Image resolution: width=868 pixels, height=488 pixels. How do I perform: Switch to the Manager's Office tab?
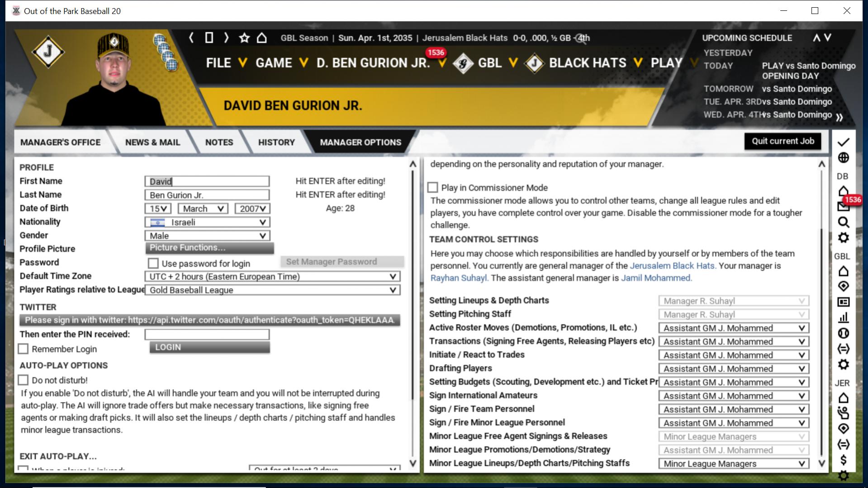pos(60,142)
